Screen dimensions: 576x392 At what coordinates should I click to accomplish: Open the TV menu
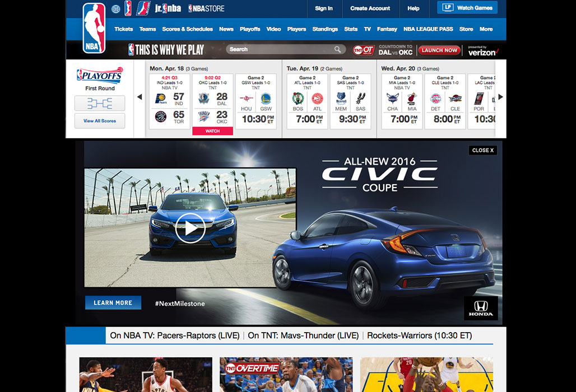368,29
